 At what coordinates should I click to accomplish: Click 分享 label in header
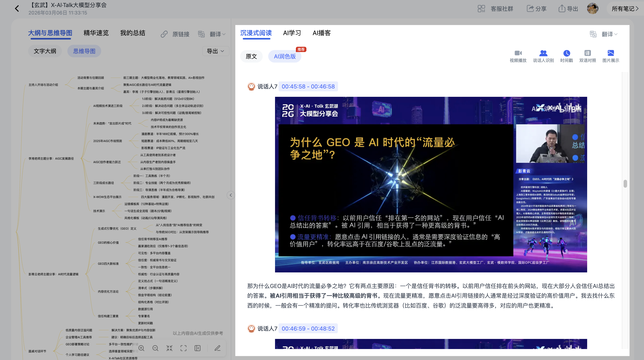541,9
